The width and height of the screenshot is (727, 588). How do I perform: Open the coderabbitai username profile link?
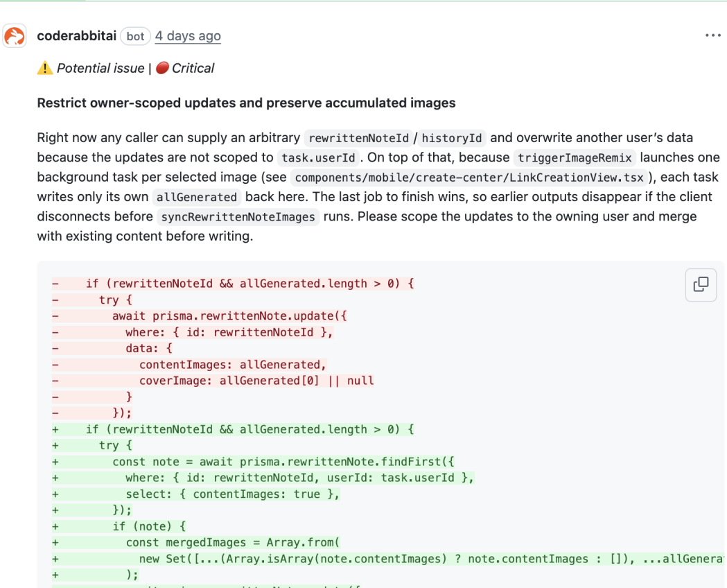coord(76,35)
